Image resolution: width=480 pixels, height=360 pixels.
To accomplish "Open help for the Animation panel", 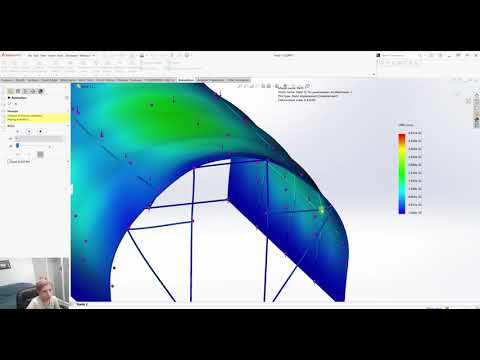I will point(67,98).
